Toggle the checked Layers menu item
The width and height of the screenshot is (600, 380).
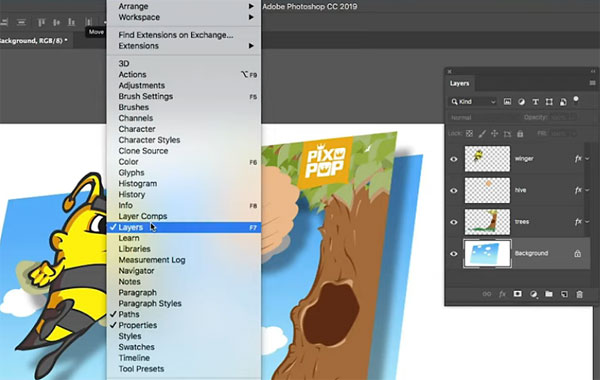tap(184, 227)
